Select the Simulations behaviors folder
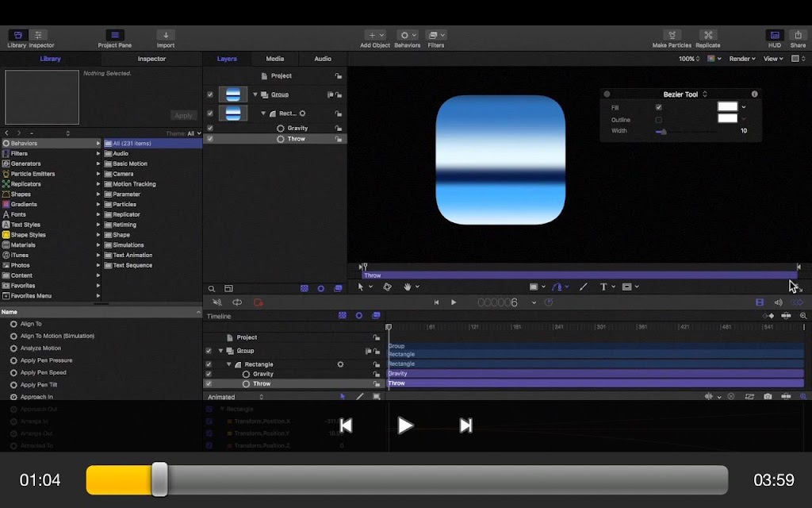 coord(128,244)
